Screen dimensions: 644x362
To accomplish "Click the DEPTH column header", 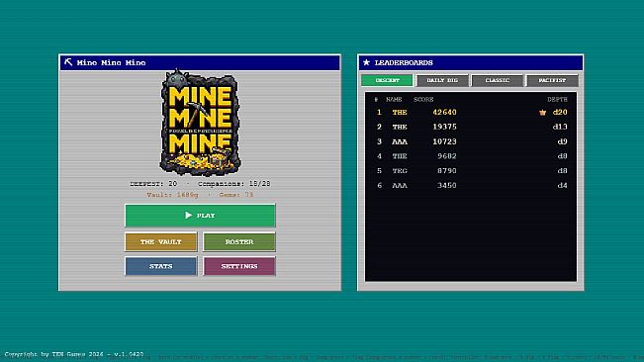I will 557,99.
